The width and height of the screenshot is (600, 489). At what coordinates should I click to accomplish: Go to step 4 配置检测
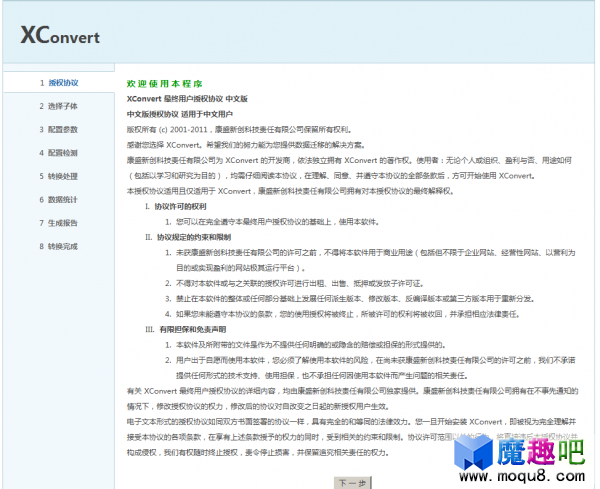click(x=59, y=153)
